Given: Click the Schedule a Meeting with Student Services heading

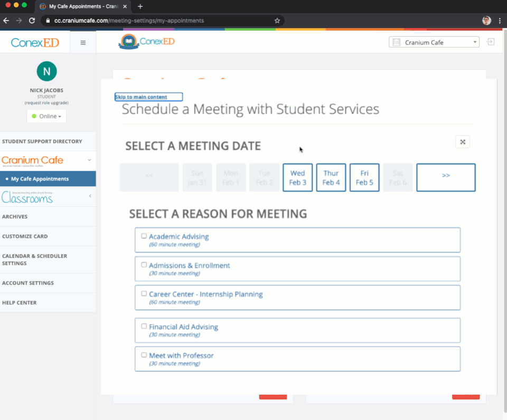Looking at the screenshot, I should (x=250, y=109).
